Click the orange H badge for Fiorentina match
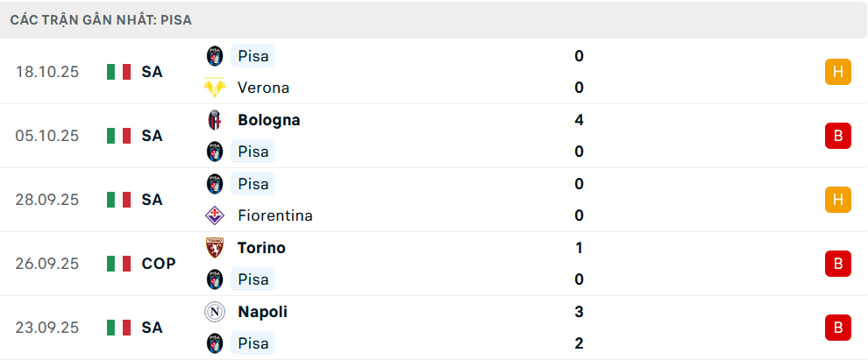Image resolution: width=868 pixels, height=360 pixels. click(838, 200)
